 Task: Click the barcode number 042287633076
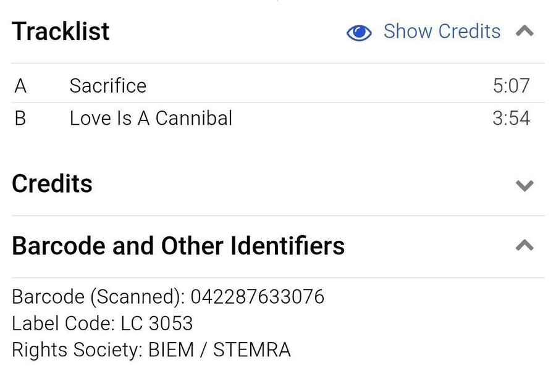(257, 297)
